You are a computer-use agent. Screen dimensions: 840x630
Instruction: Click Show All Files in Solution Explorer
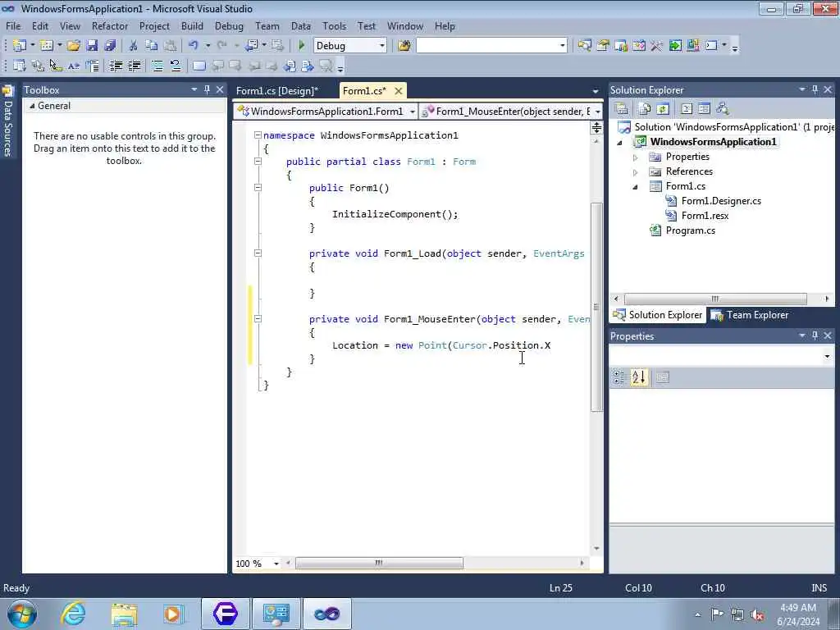pos(645,109)
